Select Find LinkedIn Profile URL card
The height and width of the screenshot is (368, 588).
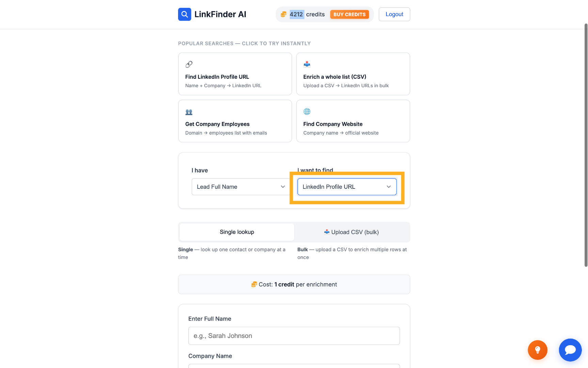click(x=235, y=74)
